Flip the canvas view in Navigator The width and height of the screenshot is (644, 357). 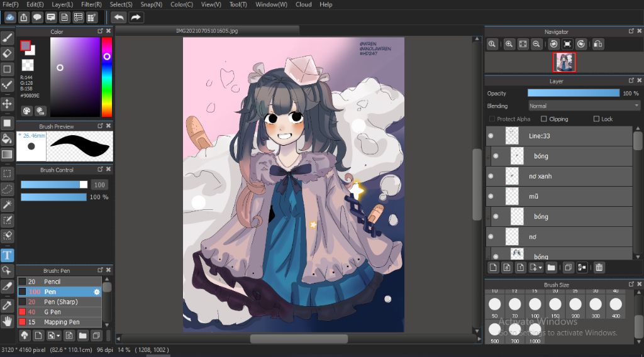(x=598, y=45)
